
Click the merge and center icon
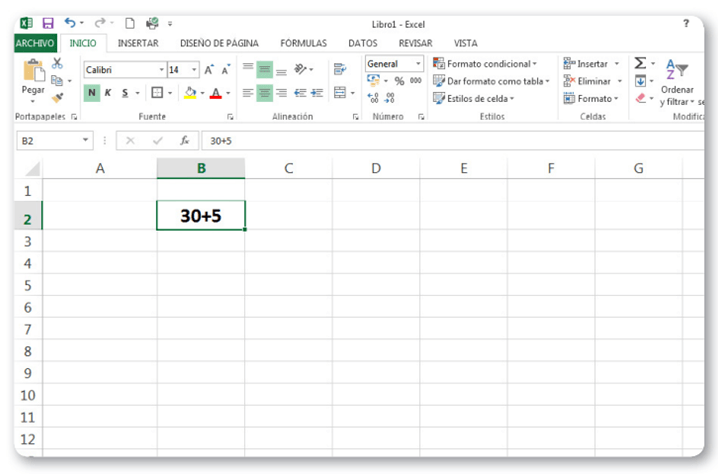click(x=340, y=93)
